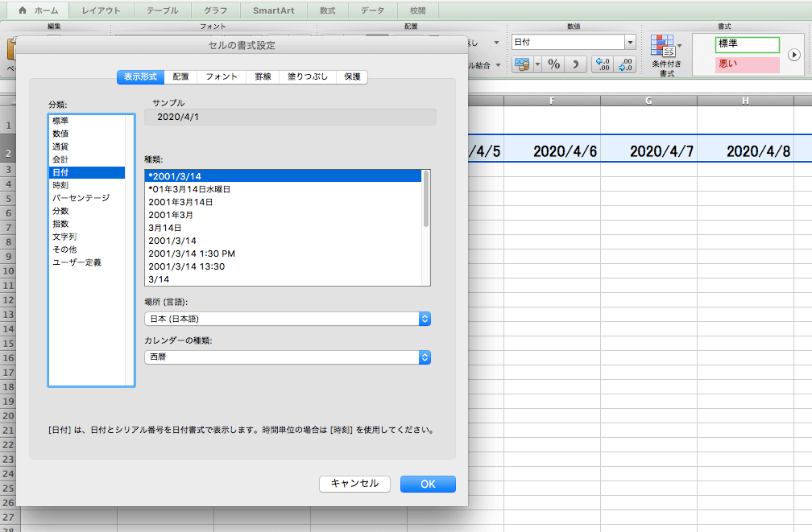Click the comma style button
This screenshot has height=532, width=812.
coord(575,65)
